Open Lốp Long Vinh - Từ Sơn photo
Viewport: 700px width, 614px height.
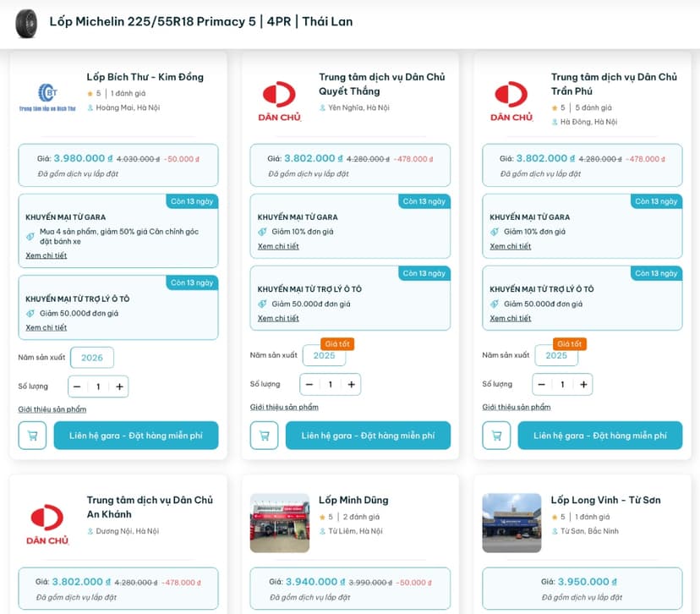(511, 523)
